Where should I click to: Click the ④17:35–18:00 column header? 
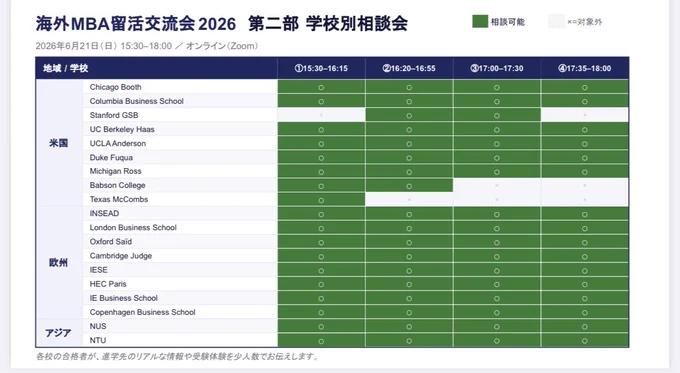(585, 68)
